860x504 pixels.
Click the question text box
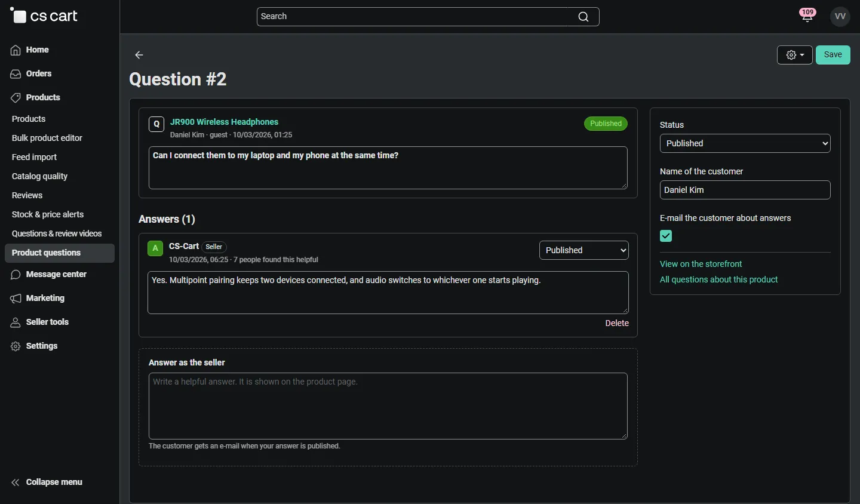point(388,168)
